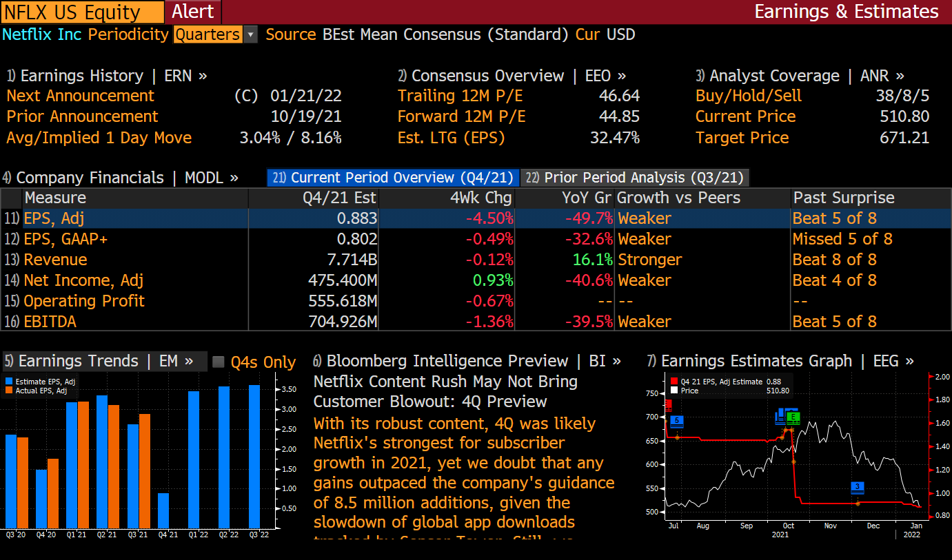This screenshot has width=952, height=560.
Task: Click the Current Price value 510.80
Action: (x=904, y=117)
